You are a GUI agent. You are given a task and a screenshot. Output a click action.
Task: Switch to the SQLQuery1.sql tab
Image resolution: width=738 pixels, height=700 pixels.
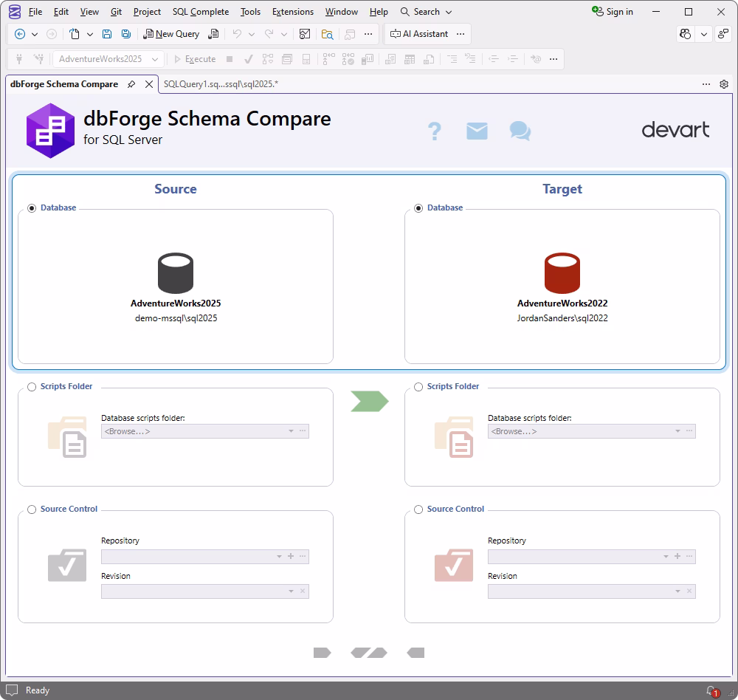tap(221, 84)
